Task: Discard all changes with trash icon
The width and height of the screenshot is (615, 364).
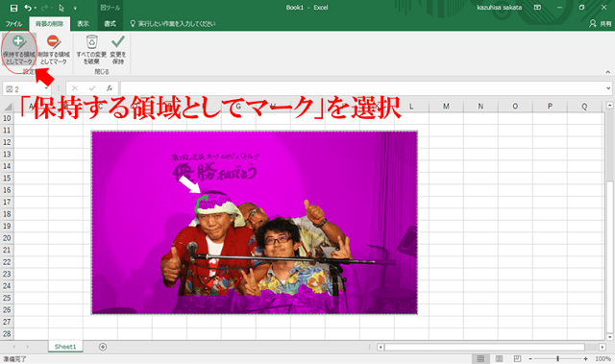Action: click(x=91, y=50)
